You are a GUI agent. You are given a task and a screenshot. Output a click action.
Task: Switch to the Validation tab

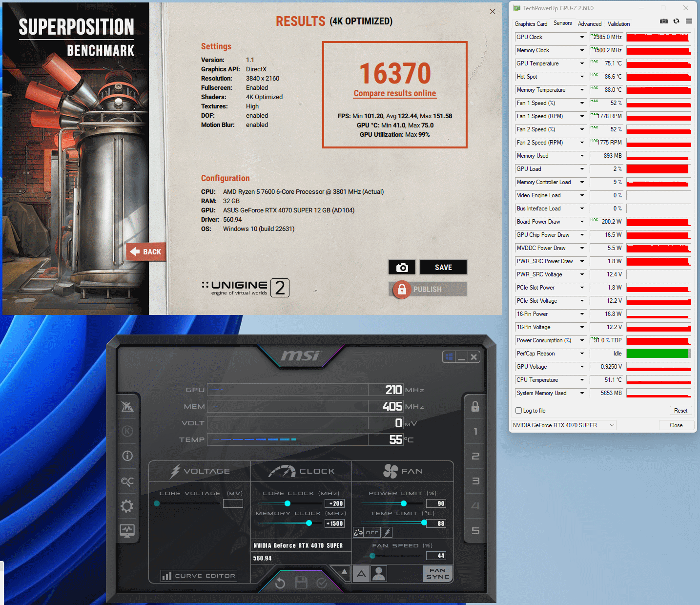(618, 24)
